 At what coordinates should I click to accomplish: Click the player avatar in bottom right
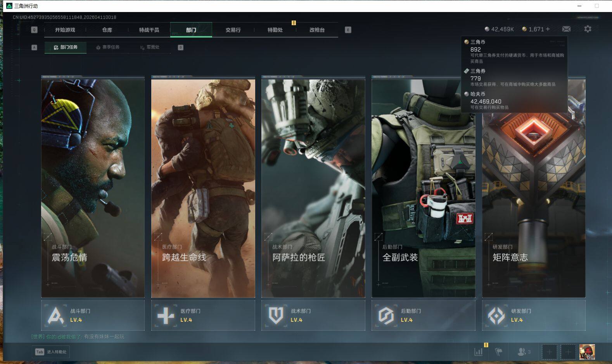587,352
